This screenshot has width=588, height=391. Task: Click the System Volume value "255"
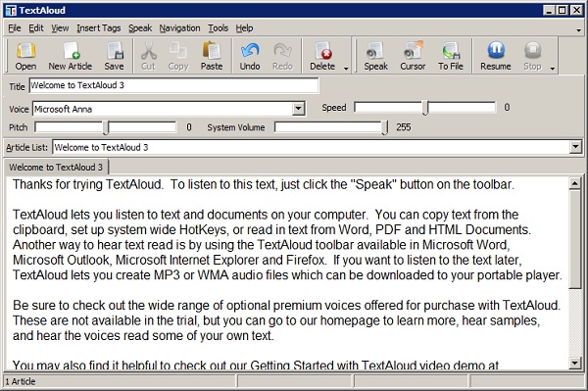pos(404,127)
